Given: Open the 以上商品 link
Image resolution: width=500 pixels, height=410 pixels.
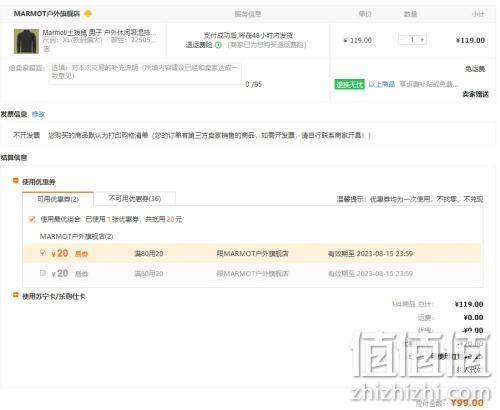Looking at the screenshot, I should click(382, 84).
